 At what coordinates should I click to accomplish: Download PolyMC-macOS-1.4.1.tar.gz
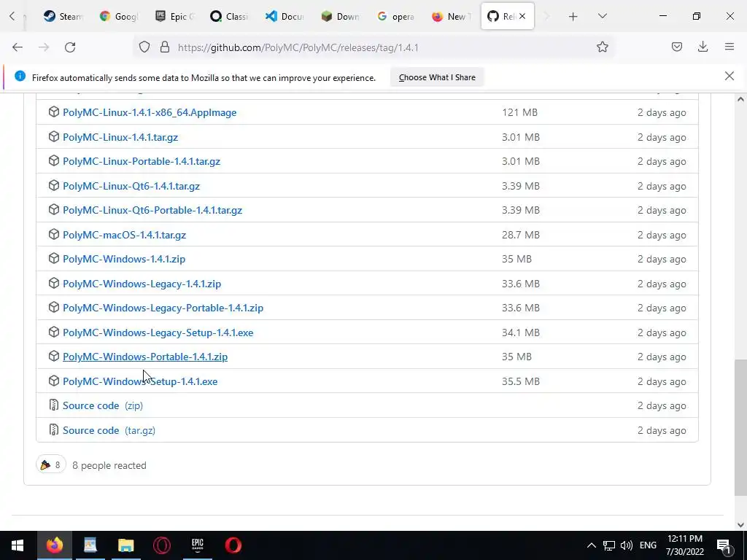(124, 235)
